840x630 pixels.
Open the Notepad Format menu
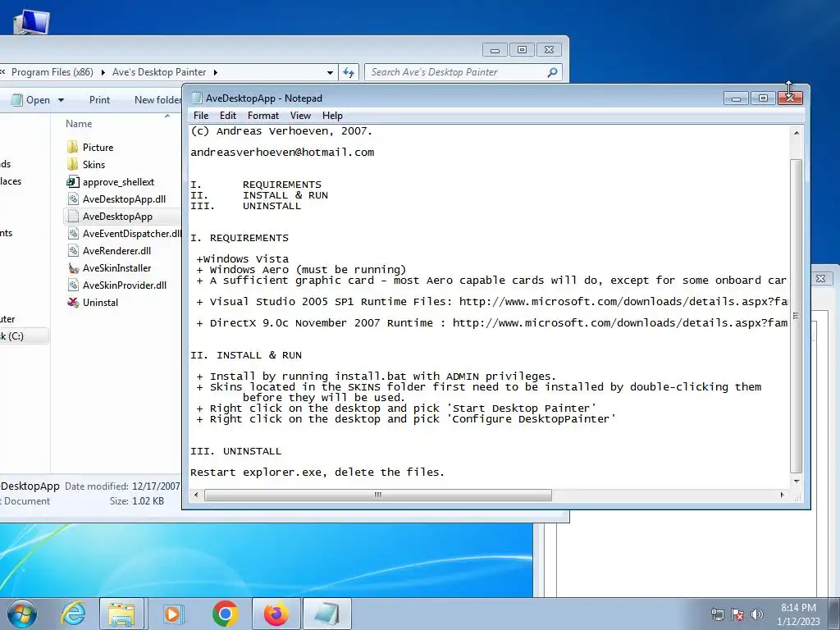click(x=263, y=116)
